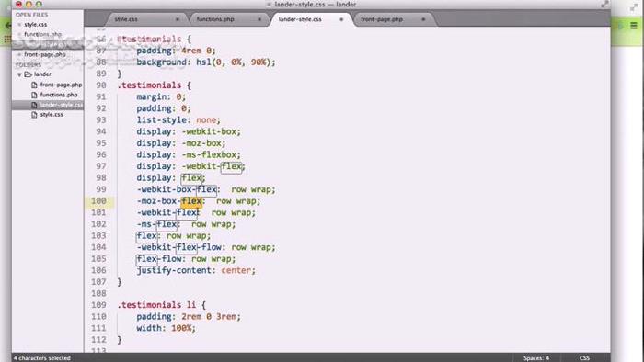Click the file icon beside functions.php in folders
Viewport: 644px width, 362px height.
coord(34,95)
